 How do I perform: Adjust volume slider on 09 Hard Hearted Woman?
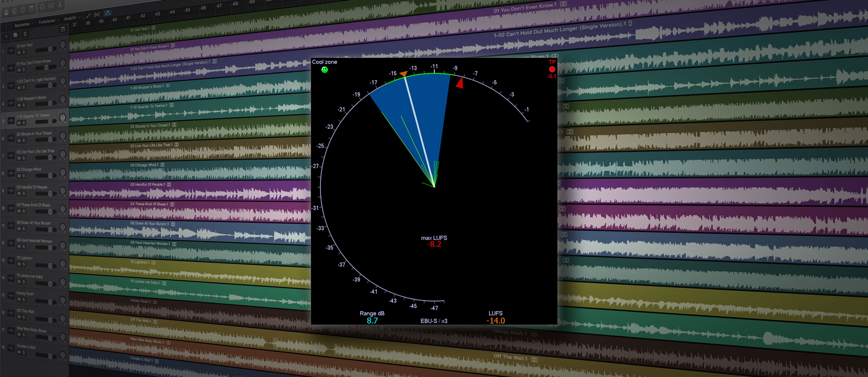46,247
